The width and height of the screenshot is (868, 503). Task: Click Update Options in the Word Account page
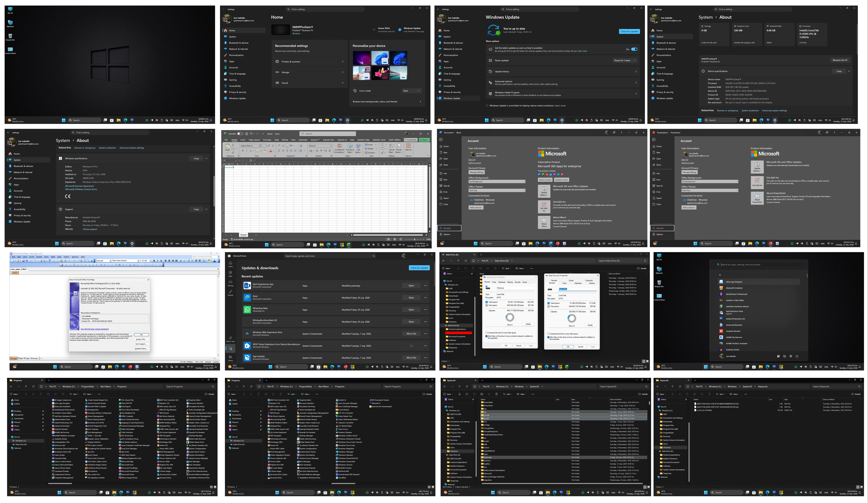(x=544, y=191)
